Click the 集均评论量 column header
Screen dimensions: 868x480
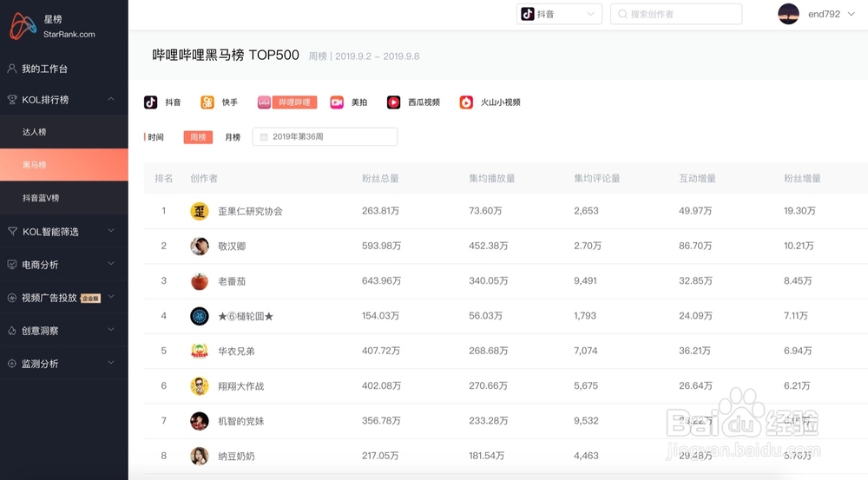(x=597, y=178)
